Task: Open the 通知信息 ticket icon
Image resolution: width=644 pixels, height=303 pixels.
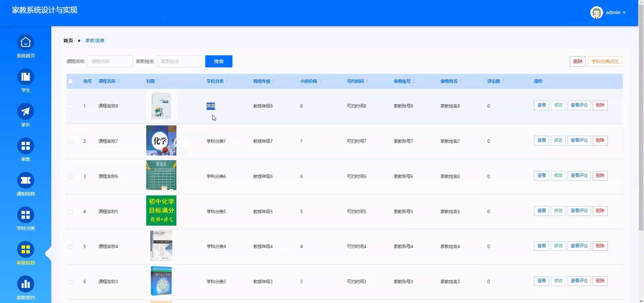Action: (26, 180)
